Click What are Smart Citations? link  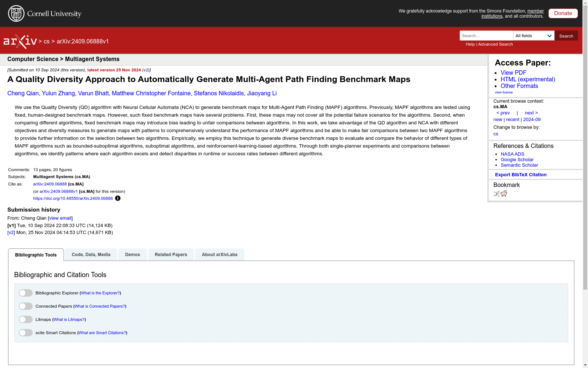[x=102, y=333]
